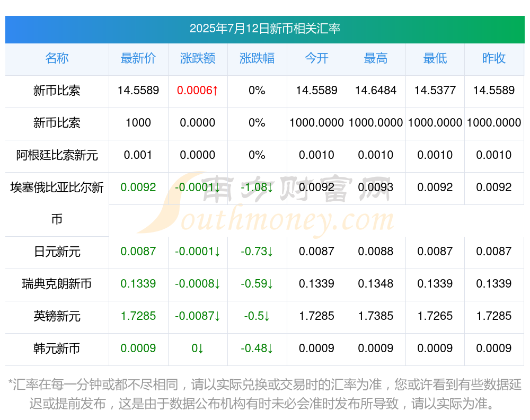
Task: Click the green 0↓ change value
Action: [x=198, y=348]
